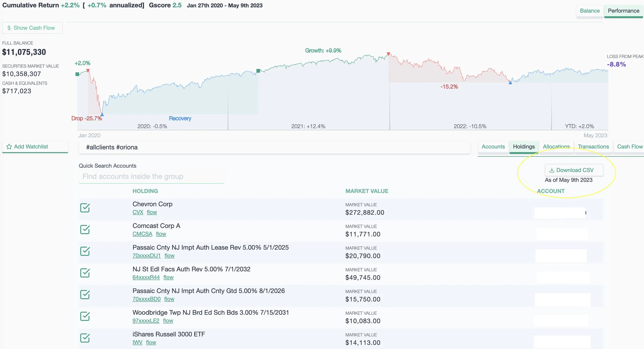The image size is (644, 349).
Task: Click the green start square at chart beginning
Action: click(77, 74)
